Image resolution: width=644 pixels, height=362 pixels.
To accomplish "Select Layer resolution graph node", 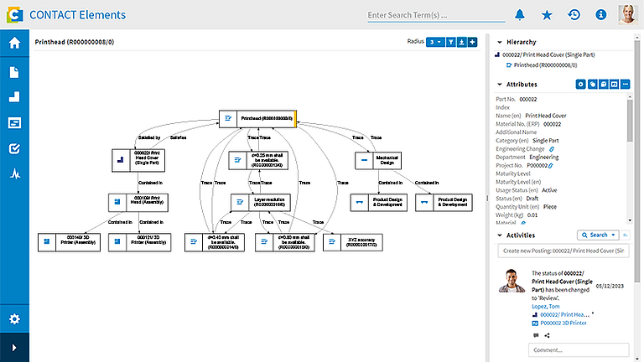I will point(261,202).
